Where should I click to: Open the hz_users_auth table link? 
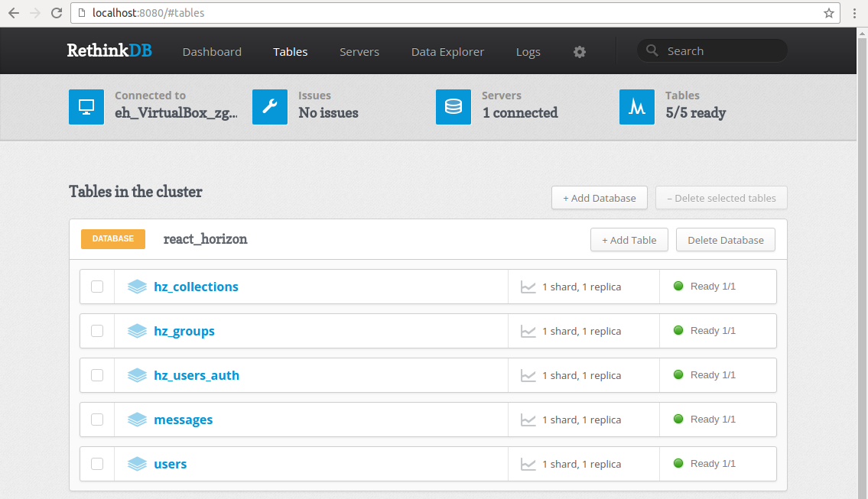197,375
